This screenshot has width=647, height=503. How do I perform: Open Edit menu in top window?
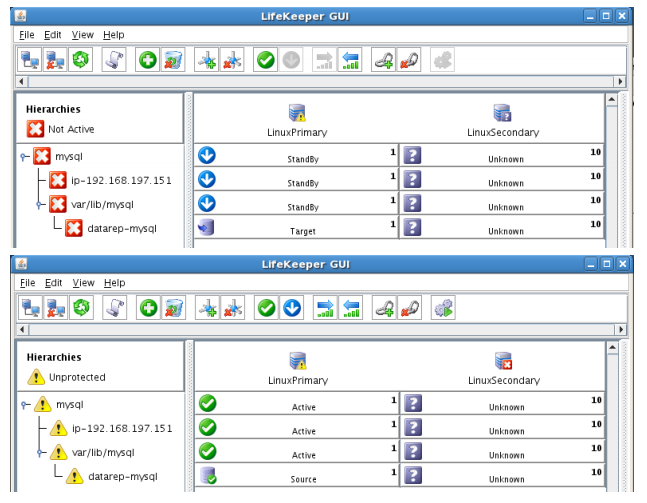click(52, 35)
